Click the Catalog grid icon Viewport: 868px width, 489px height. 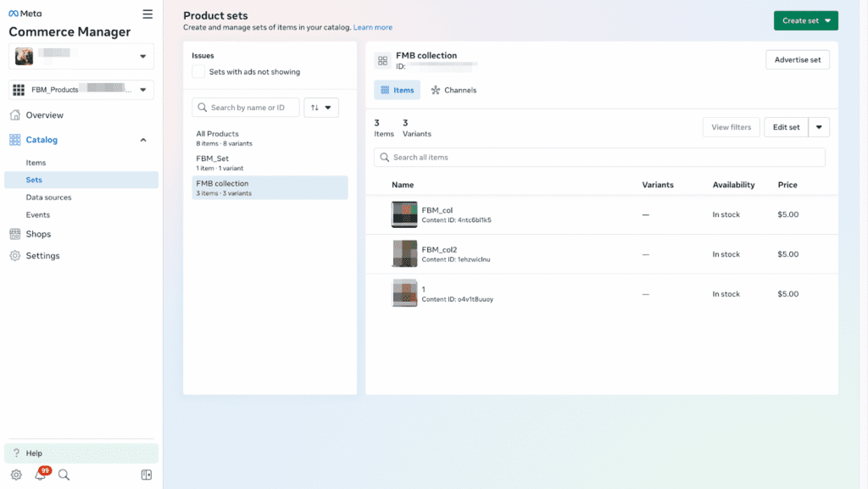coord(15,140)
